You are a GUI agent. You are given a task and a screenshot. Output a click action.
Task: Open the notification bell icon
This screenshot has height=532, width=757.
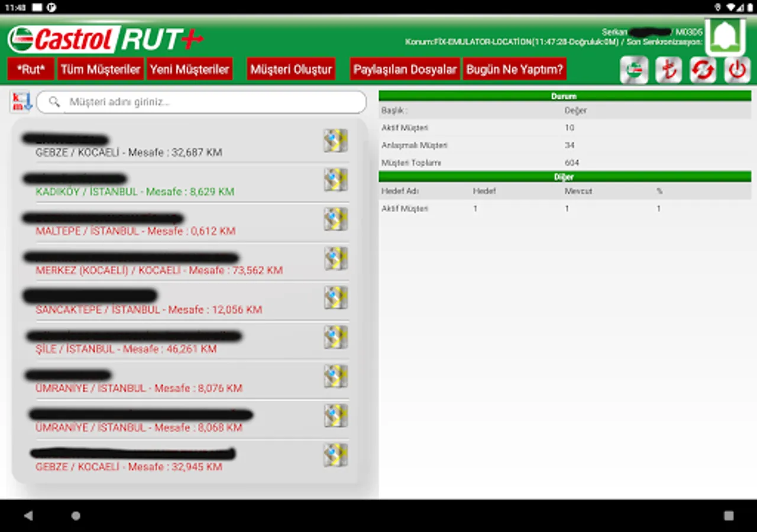[x=725, y=37]
